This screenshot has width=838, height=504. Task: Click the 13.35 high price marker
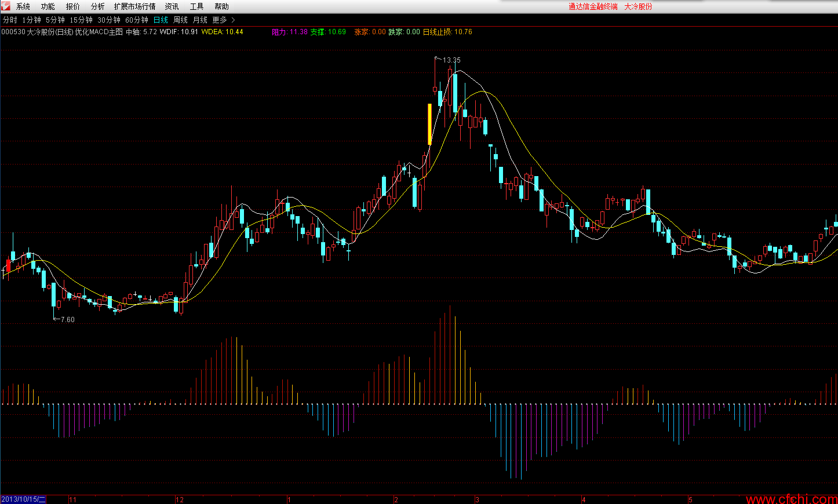coord(451,60)
